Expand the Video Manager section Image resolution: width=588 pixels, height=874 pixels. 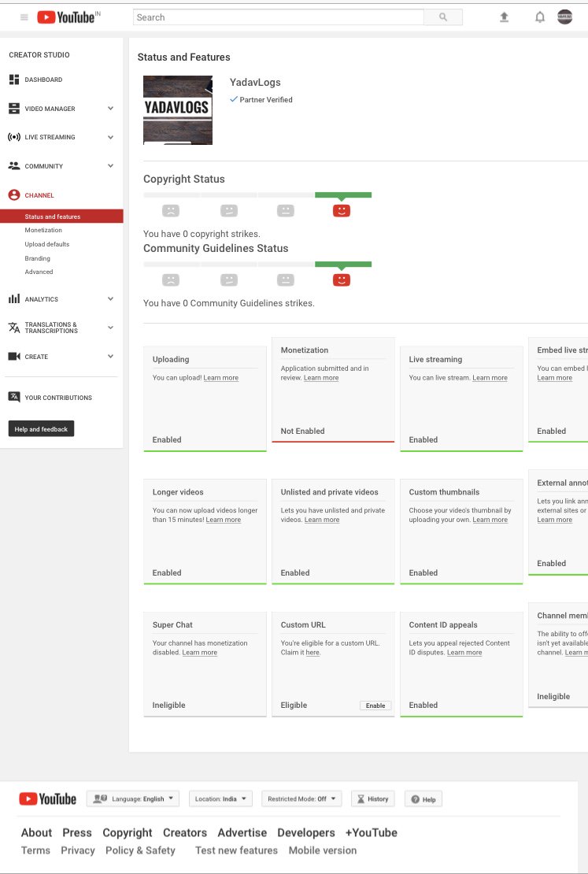click(x=110, y=109)
